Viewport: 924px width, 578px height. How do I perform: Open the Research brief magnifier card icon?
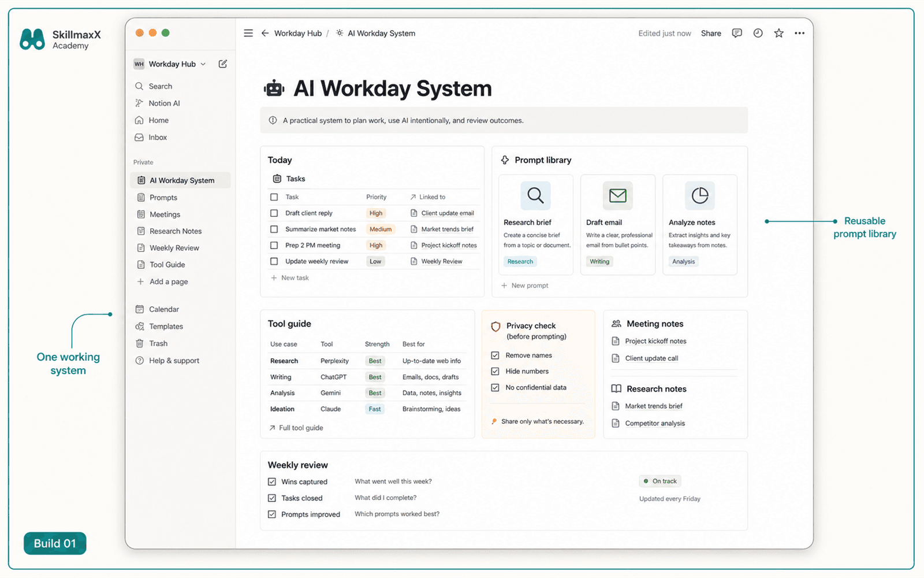click(x=535, y=195)
